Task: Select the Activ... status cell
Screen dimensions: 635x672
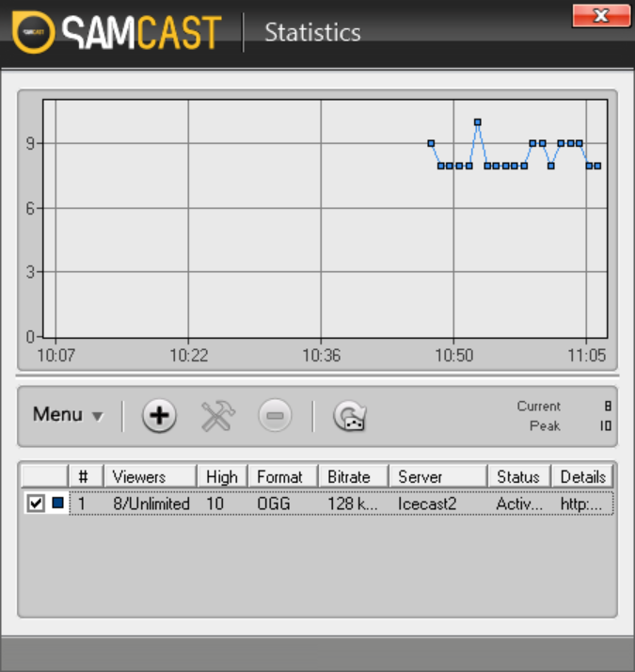Action: [x=519, y=504]
